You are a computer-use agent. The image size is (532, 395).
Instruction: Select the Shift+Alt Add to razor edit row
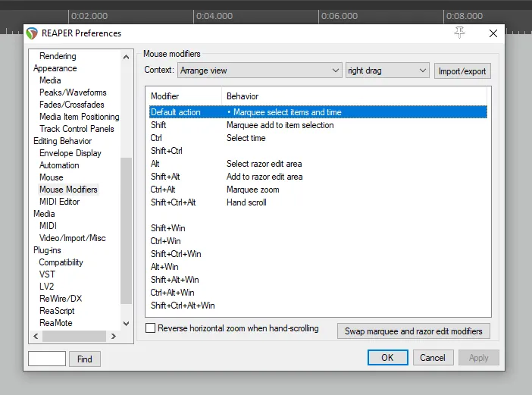tap(318, 177)
